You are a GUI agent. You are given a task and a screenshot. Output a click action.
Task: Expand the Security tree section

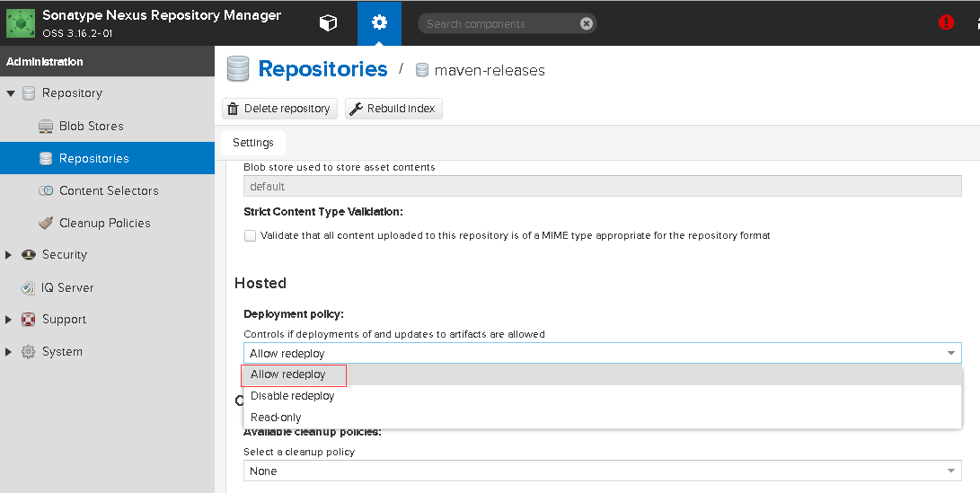point(9,255)
